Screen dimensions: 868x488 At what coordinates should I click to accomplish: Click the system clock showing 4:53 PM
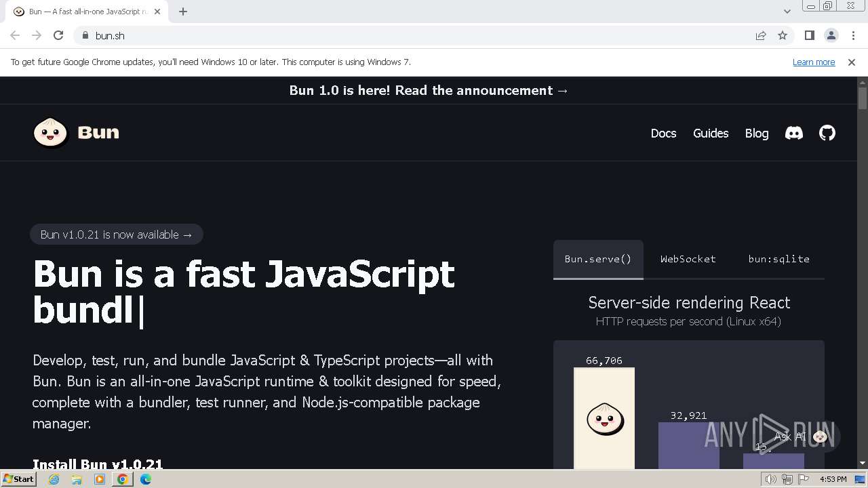coord(833,479)
